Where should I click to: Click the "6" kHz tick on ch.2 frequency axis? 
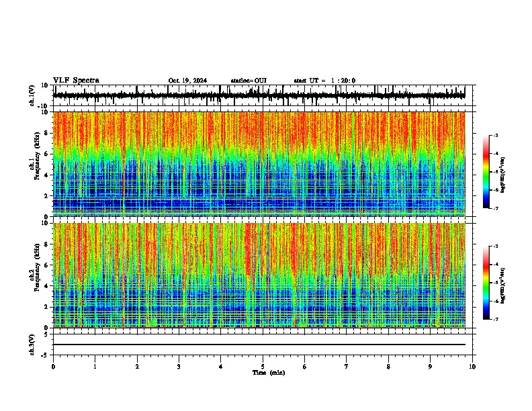46,265
